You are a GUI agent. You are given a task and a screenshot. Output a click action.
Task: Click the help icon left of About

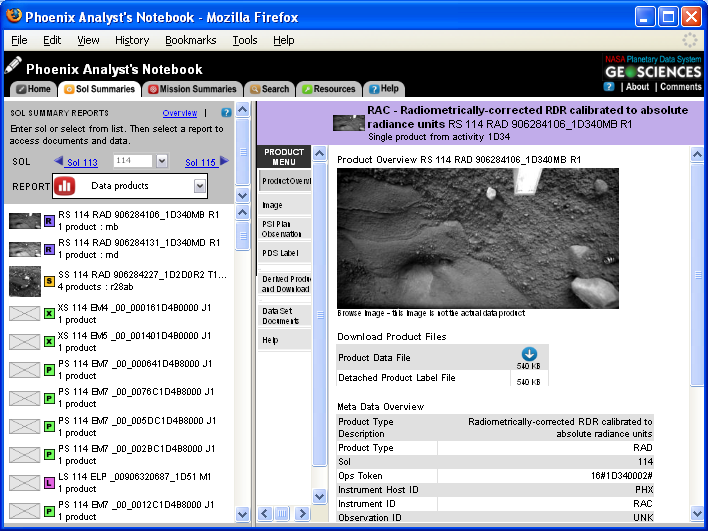(609, 87)
